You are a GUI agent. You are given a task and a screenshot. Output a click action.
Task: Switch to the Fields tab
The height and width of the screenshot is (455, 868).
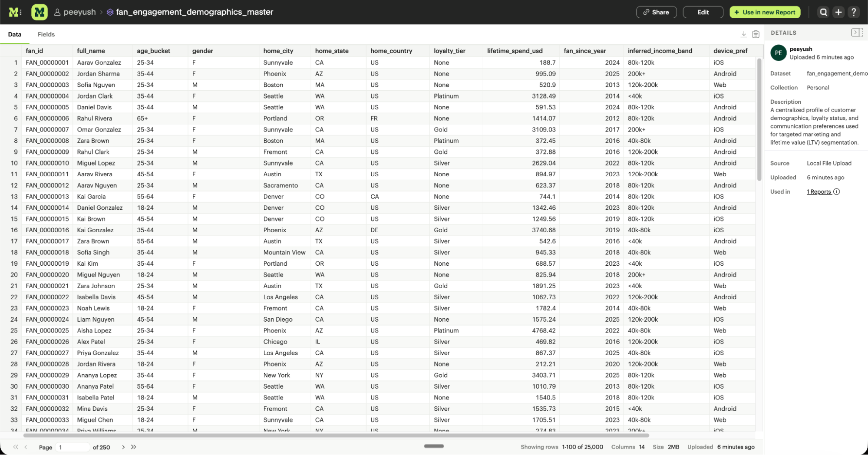click(46, 34)
